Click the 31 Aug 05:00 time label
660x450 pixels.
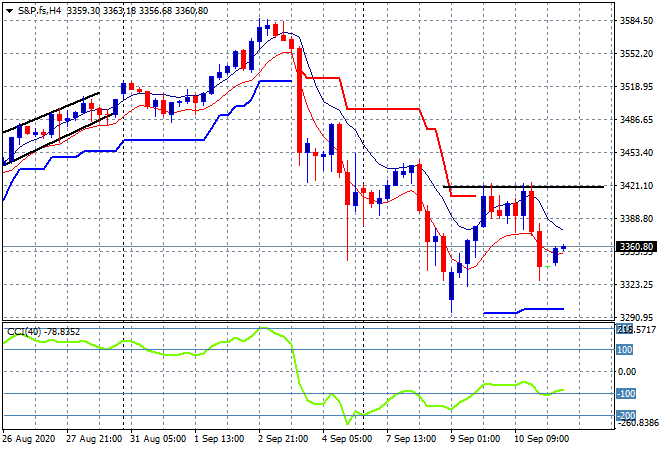[158, 439]
